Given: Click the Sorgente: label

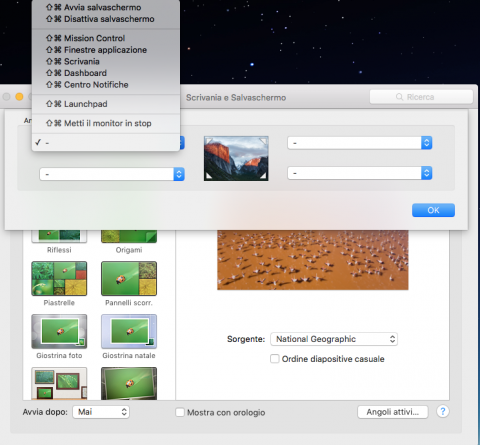Looking at the screenshot, I should coord(246,339).
